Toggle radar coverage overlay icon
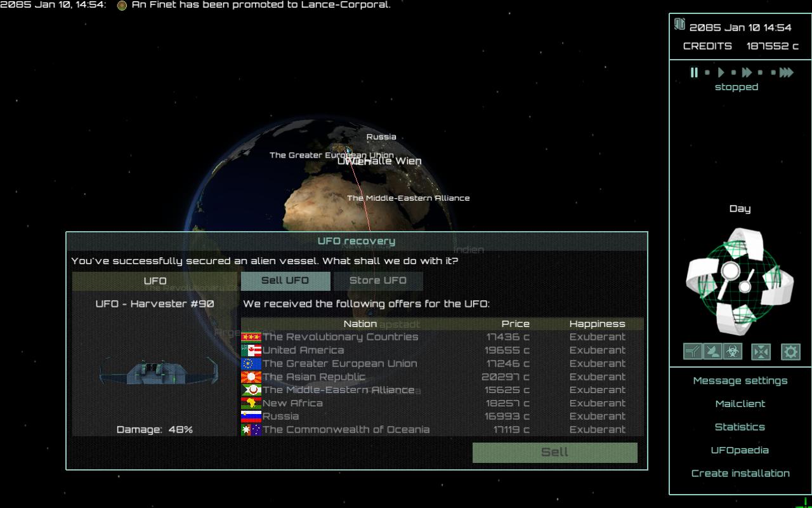 coord(712,351)
